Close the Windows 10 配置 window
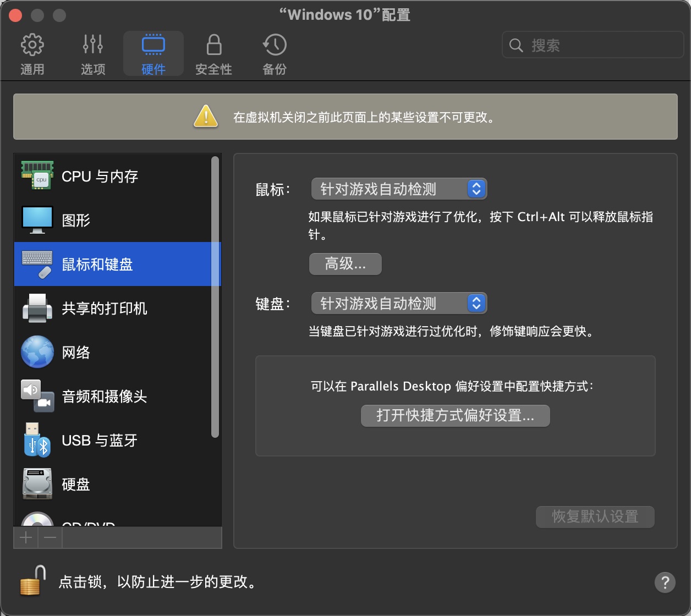Image resolution: width=691 pixels, height=616 pixels. (15, 15)
